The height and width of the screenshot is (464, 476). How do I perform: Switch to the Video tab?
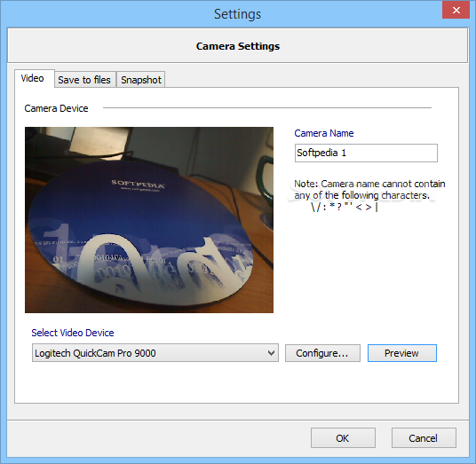coord(35,79)
